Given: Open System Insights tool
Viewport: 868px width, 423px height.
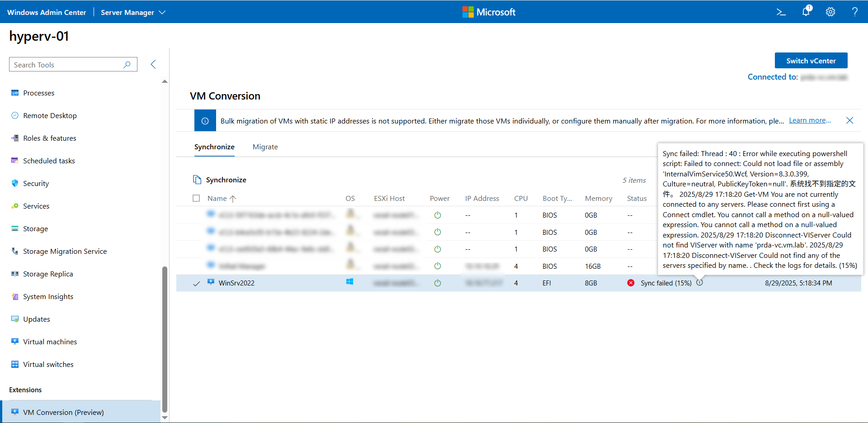Looking at the screenshot, I should pyautogui.click(x=48, y=296).
